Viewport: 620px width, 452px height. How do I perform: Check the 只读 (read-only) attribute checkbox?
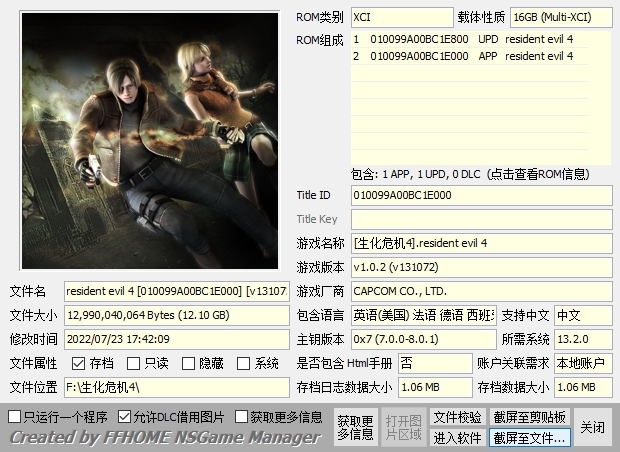(134, 364)
